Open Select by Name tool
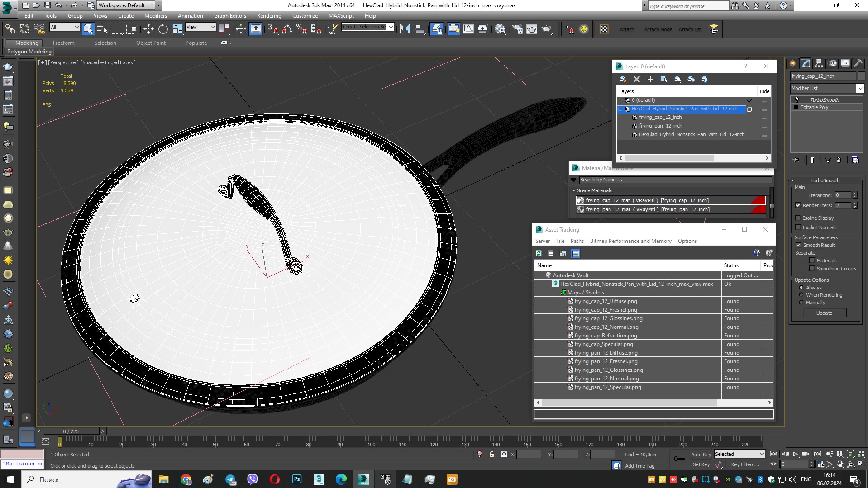Viewport: 868px width, 488px height. tap(102, 29)
